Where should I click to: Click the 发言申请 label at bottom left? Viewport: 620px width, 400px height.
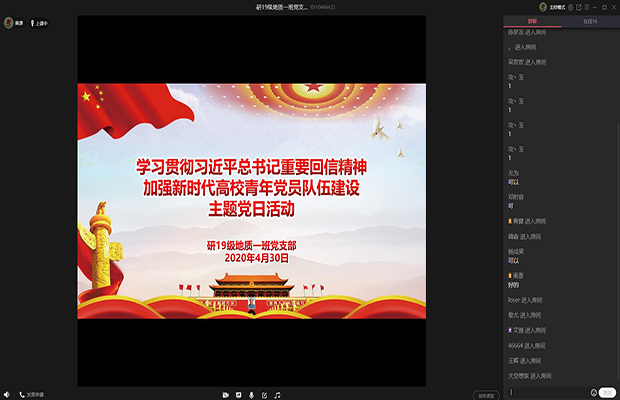(x=33, y=395)
